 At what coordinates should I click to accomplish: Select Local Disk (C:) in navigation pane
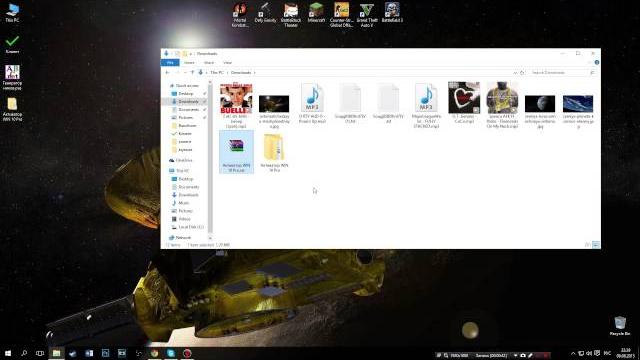click(x=190, y=227)
